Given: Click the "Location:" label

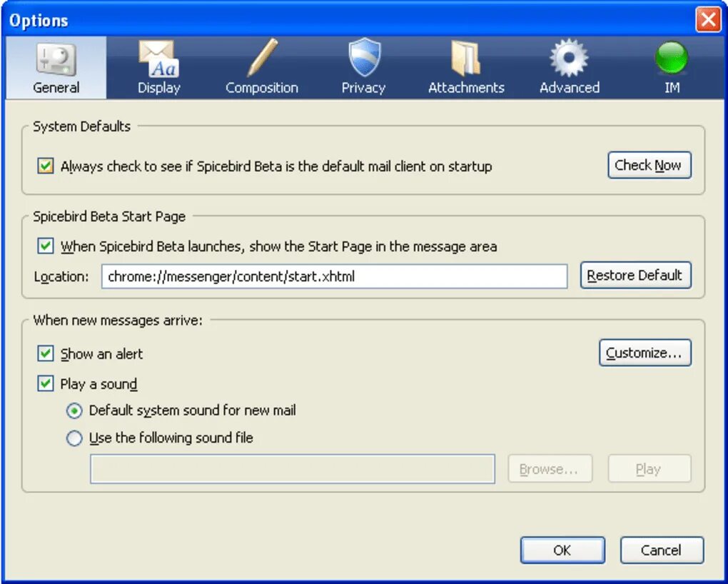Looking at the screenshot, I should (x=61, y=276).
